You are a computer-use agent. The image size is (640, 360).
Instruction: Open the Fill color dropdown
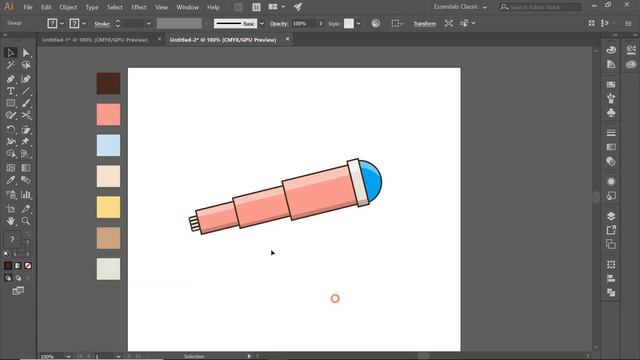pyautogui.click(x=62, y=23)
